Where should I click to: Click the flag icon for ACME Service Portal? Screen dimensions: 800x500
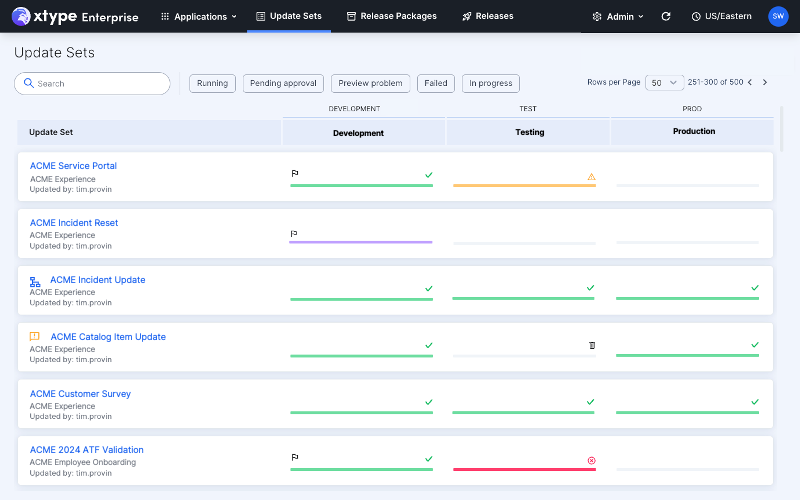pyautogui.click(x=295, y=173)
